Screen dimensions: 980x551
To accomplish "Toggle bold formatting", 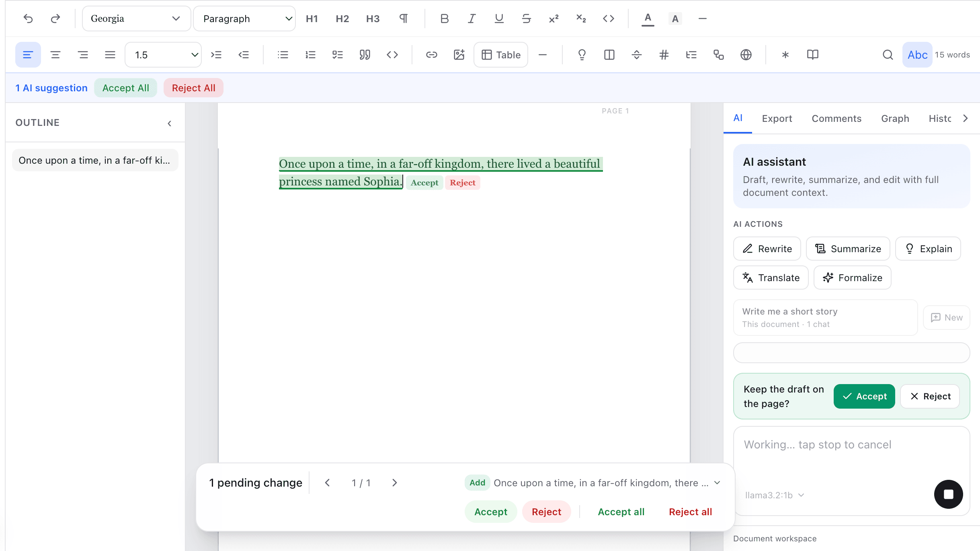I will coord(444,19).
